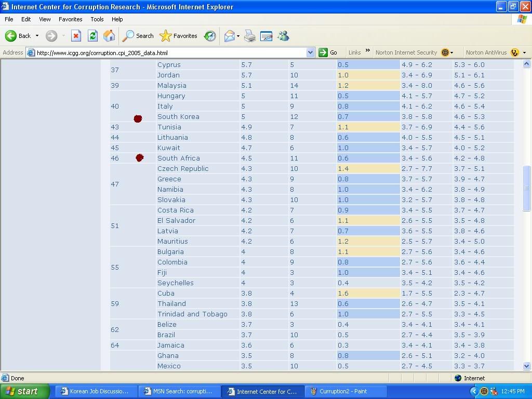The image size is (532, 399).
Task: Open the History toolbar icon
Action: pyautogui.click(x=210, y=36)
